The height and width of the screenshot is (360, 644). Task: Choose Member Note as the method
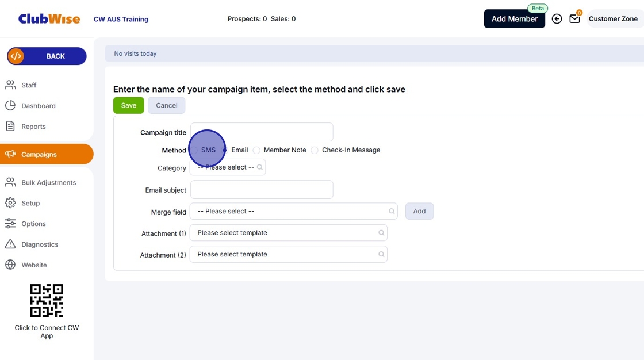point(256,150)
